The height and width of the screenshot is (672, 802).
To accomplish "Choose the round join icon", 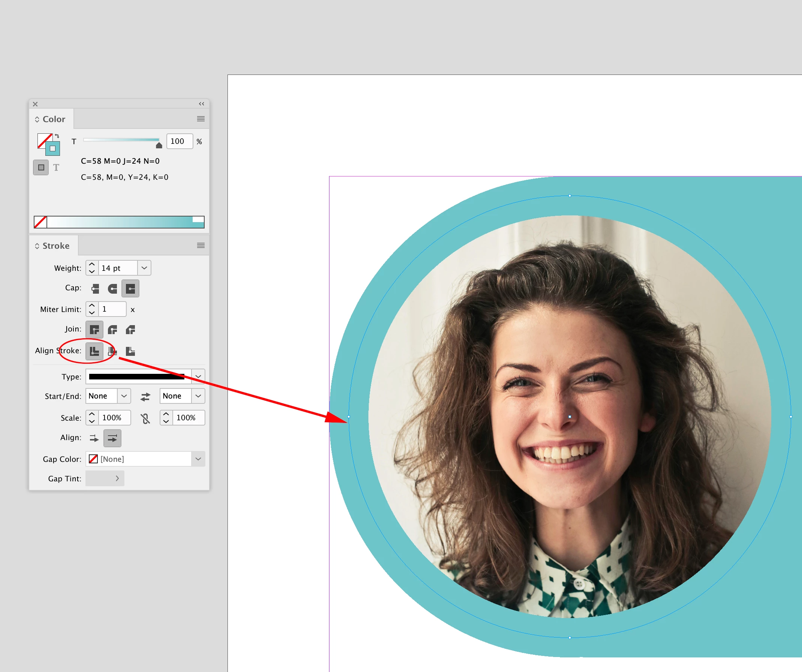I will click(113, 330).
